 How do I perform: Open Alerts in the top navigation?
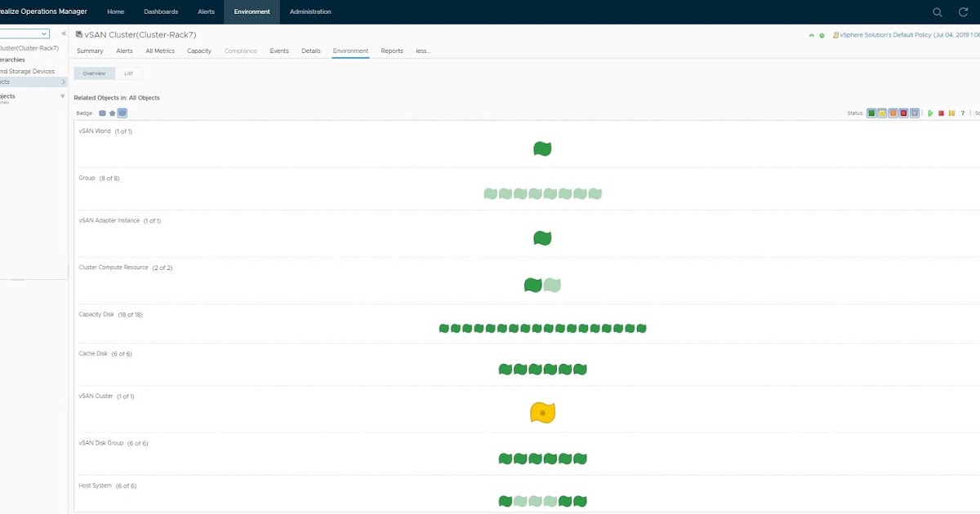click(206, 11)
